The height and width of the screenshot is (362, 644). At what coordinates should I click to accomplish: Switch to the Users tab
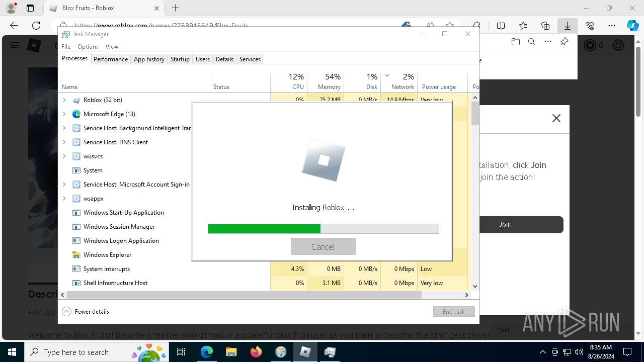point(203,59)
